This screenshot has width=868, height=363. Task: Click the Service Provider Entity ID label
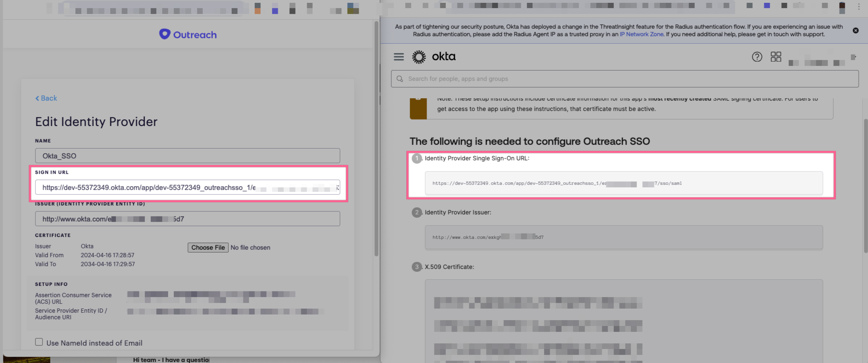click(71, 314)
